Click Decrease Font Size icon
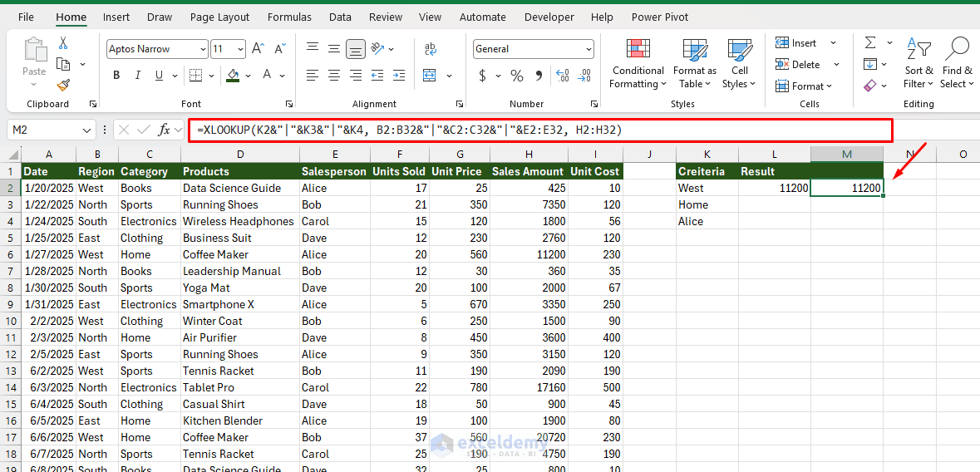The width and height of the screenshot is (980, 472). click(281, 49)
